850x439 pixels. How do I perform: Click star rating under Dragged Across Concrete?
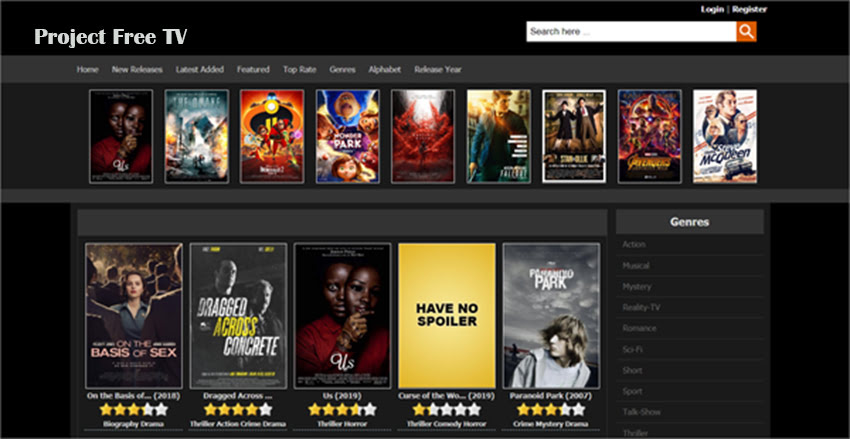coord(238,409)
